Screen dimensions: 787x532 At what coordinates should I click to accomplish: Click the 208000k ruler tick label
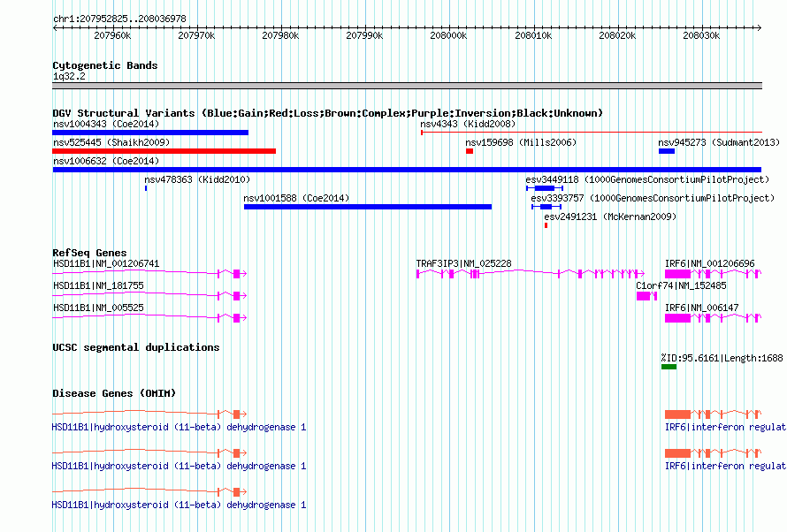tap(448, 35)
